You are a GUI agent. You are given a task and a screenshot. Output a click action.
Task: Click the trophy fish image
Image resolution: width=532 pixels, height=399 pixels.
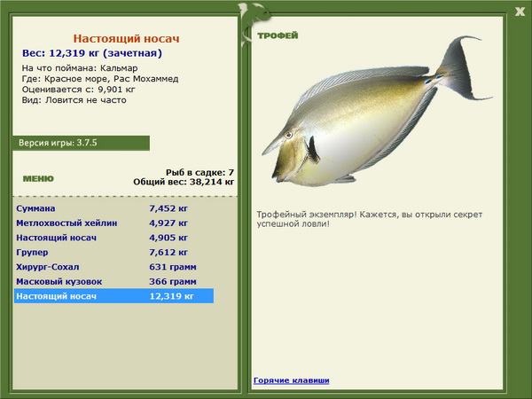pyautogui.click(x=376, y=112)
